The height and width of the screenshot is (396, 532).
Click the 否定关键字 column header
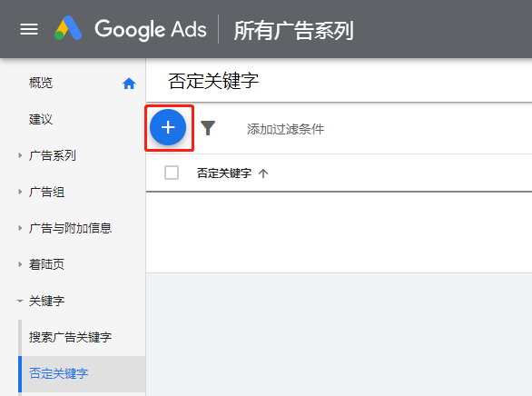click(x=224, y=173)
